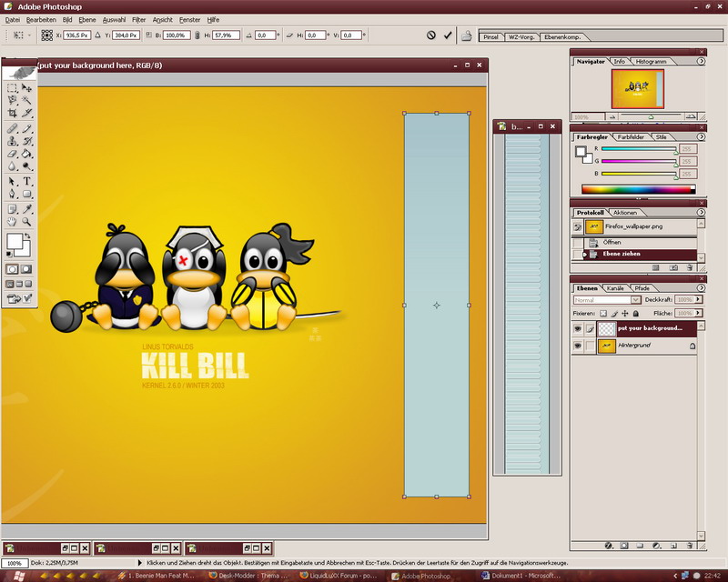This screenshot has width=728, height=582.
Task: Create new snapshot in Protokoll panel
Action: coord(673,267)
